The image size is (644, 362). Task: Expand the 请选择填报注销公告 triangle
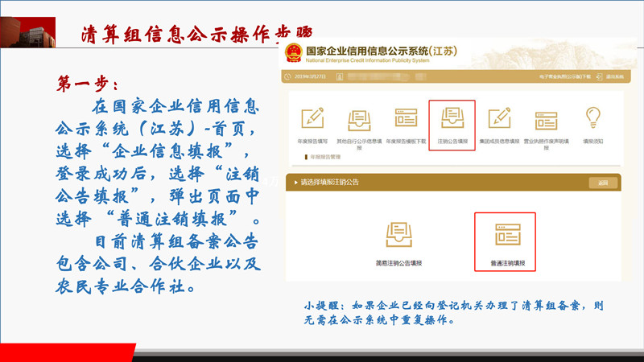click(x=295, y=183)
